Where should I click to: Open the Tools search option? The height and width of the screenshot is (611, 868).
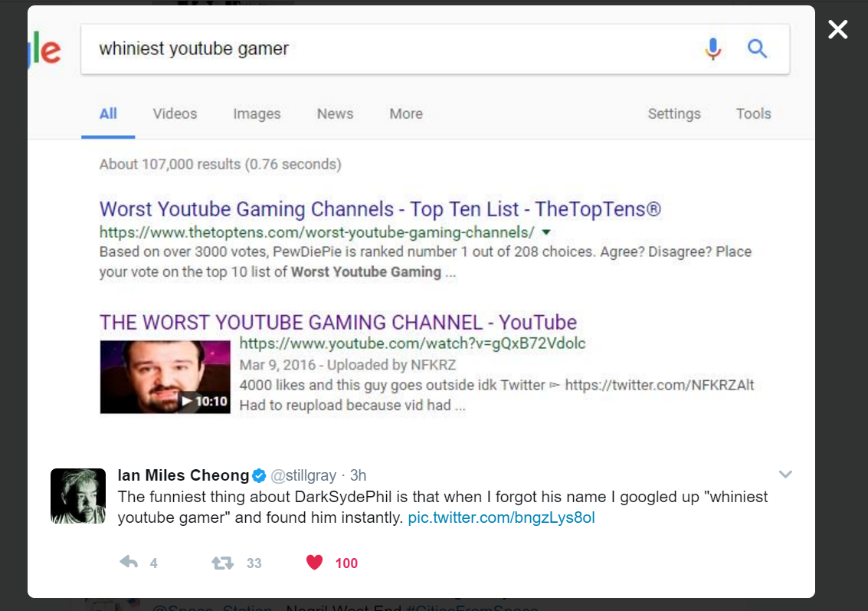click(x=753, y=113)
